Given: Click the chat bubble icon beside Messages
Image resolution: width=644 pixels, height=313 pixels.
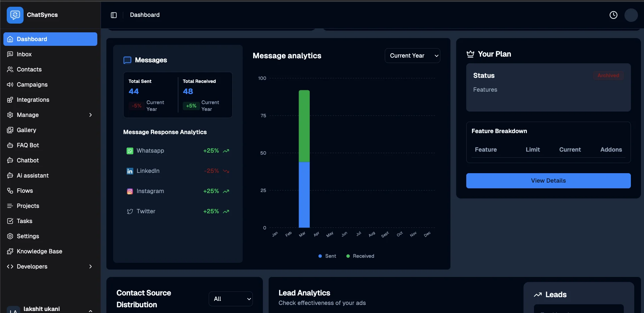Looking at the screenshot, I should (127, 60).
